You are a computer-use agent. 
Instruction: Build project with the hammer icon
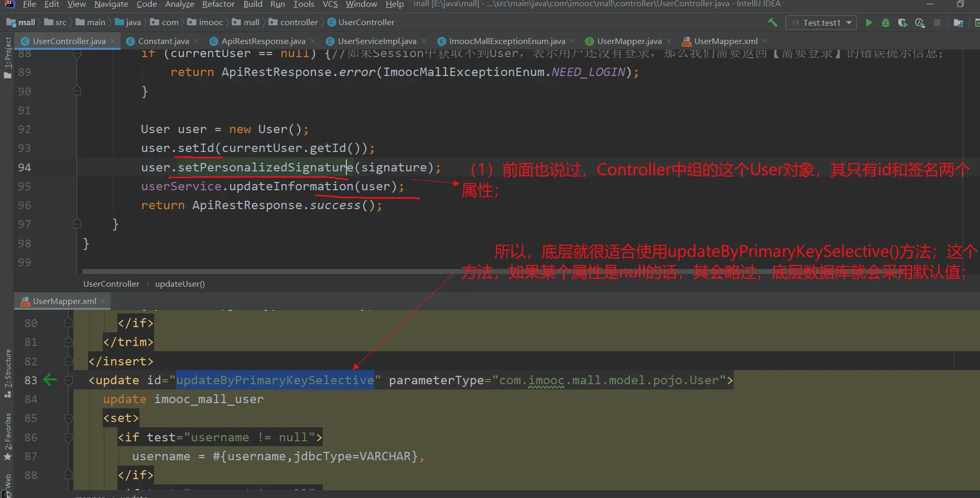pyautogui.click(x=772, y=23)
